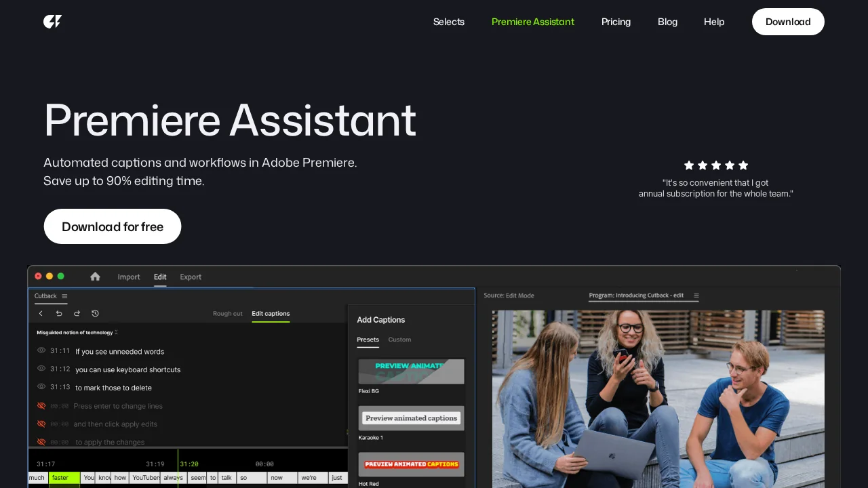868x488 pixels.
Task: Expand the Selects navigation item
Action: [x=449, y=22]
